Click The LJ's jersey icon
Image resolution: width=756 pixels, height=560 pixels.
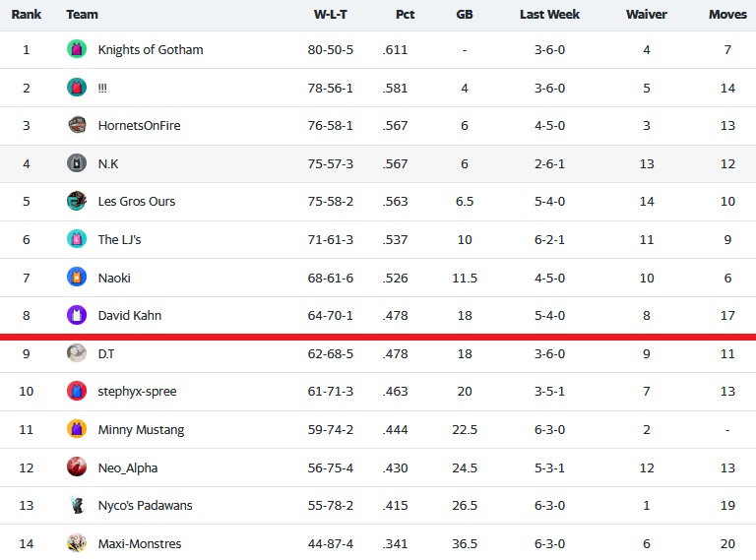point(77,239)
